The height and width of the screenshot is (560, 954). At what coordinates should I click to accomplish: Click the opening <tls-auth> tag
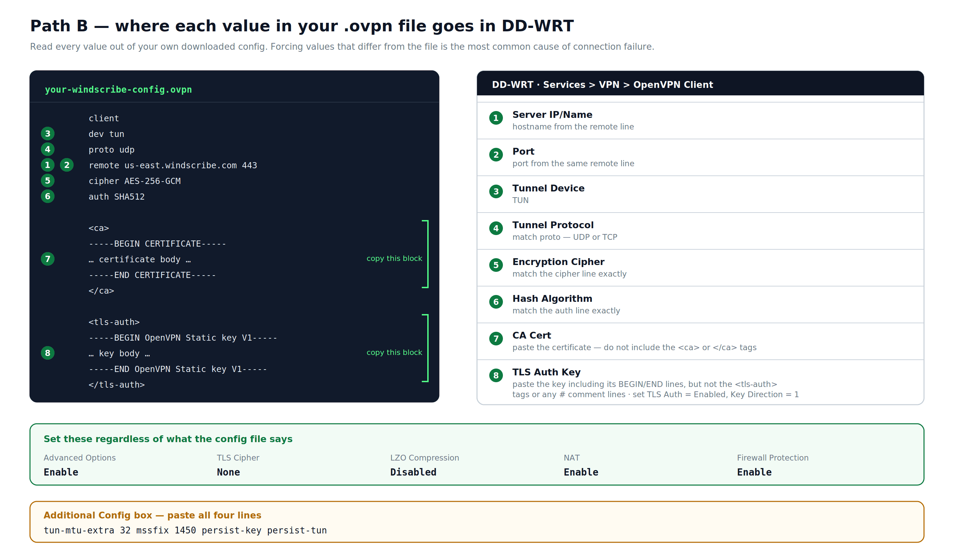point(114,322)
